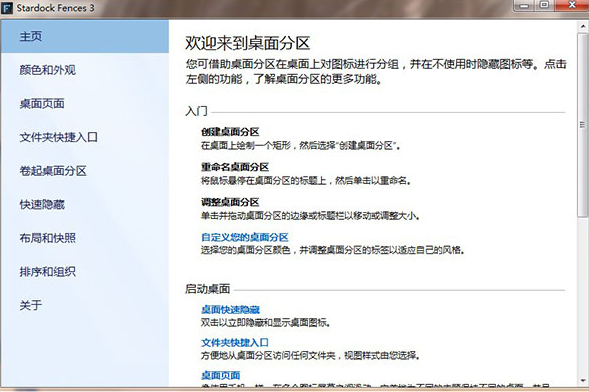The height and width of the screenshot is (392, 589).
Task: Click the 启动桌面 section header
Action: tap(207, 289)
